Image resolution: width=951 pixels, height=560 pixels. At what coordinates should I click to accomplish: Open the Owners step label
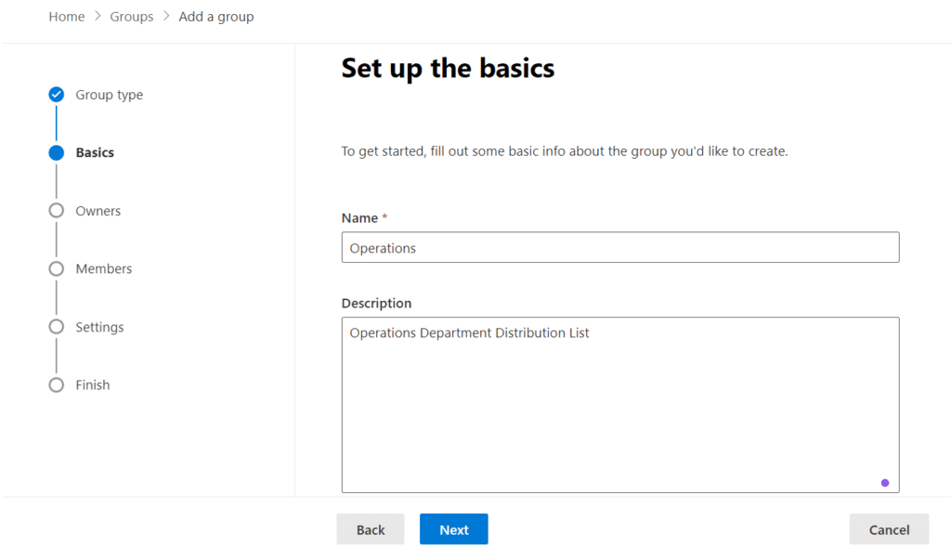[x=98, y=211]
